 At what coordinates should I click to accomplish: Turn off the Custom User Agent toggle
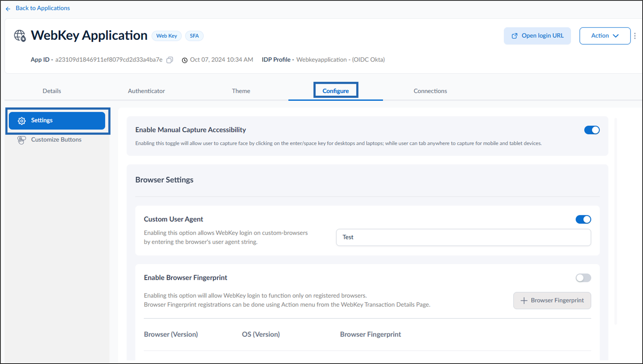point(583,219)
